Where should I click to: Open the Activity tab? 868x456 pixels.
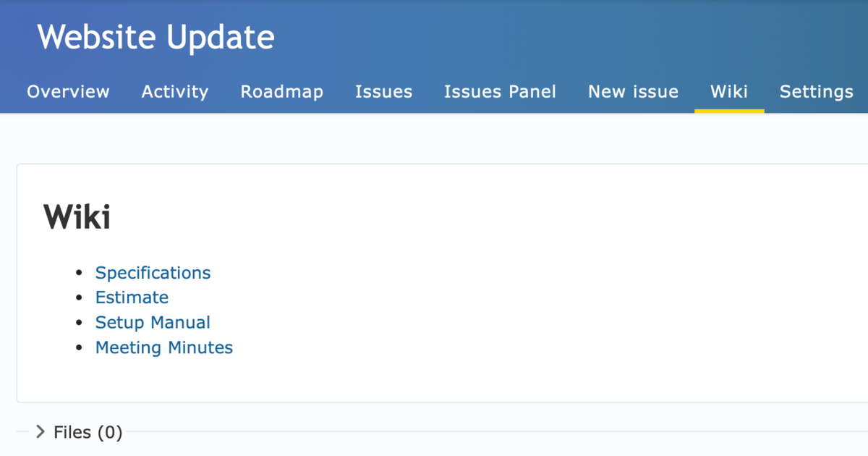(174, 92)
